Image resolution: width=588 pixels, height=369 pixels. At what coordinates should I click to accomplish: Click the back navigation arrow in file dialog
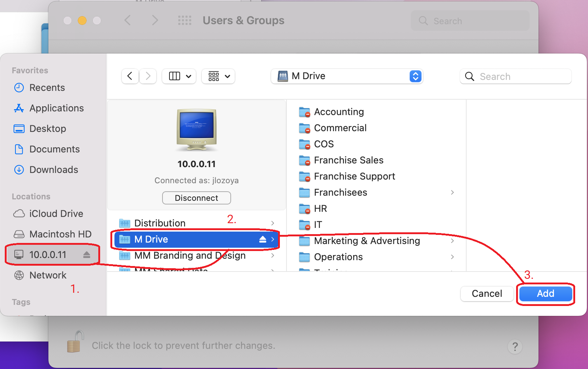point(130,76)
